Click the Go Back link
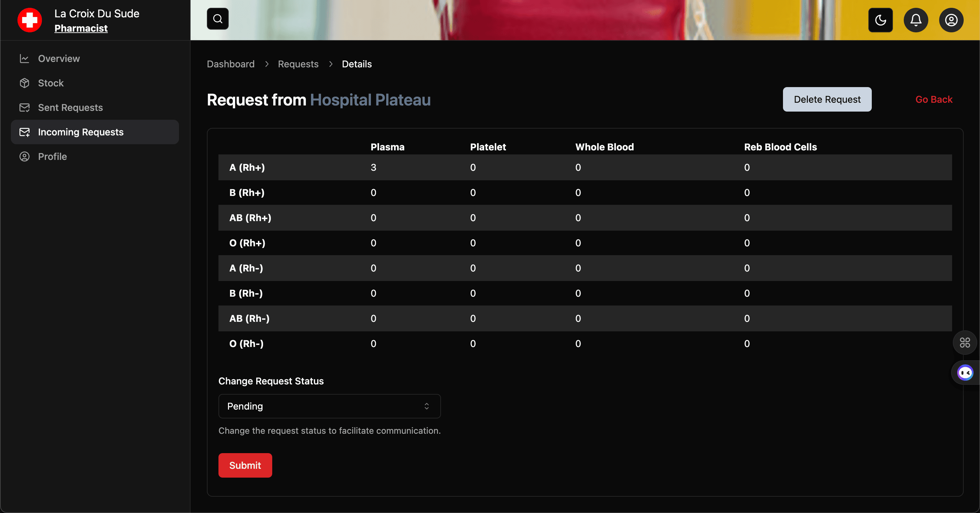The width and height of the screenshot is (980, 513). (x=934, y=99)
